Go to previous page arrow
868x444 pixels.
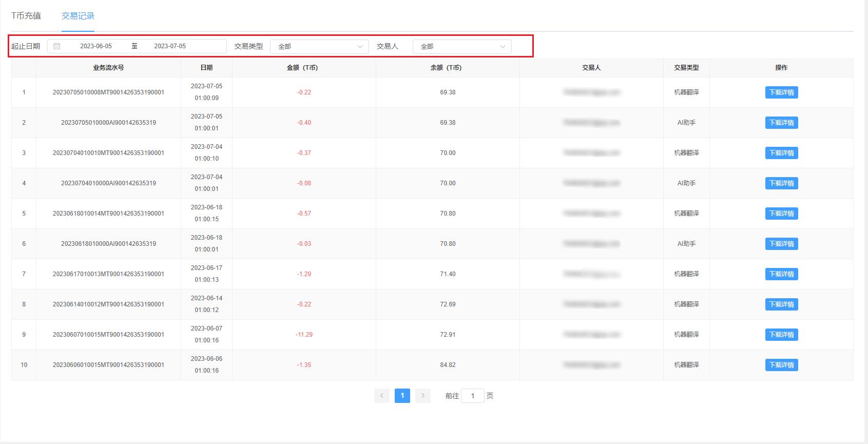tap(381, 396)
